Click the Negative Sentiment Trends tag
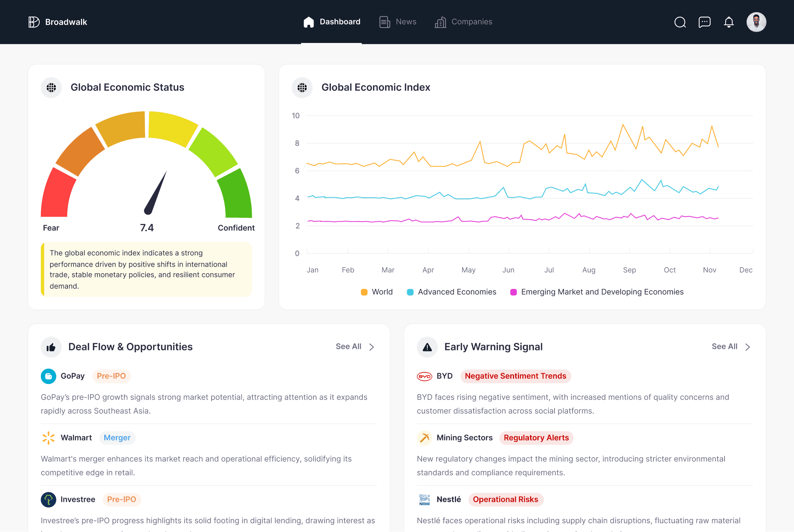The image size is (794, 532). click(x=516, y=376)
